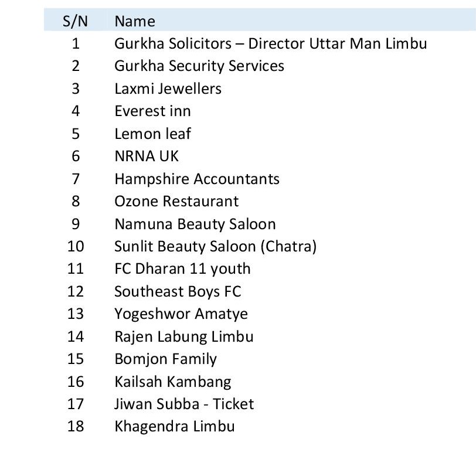Screen dimensions: 476x456
Task: Click on Kailsah Kambang name
Action: (x=173, y=382)
